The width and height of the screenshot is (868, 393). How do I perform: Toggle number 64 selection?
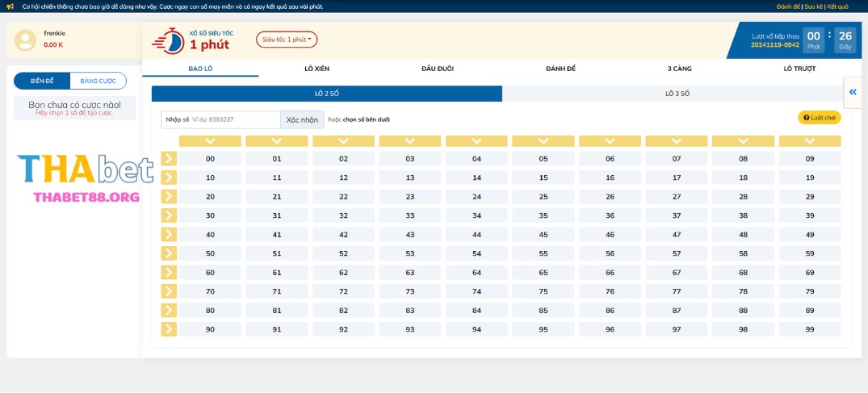[x=476, y=273]
